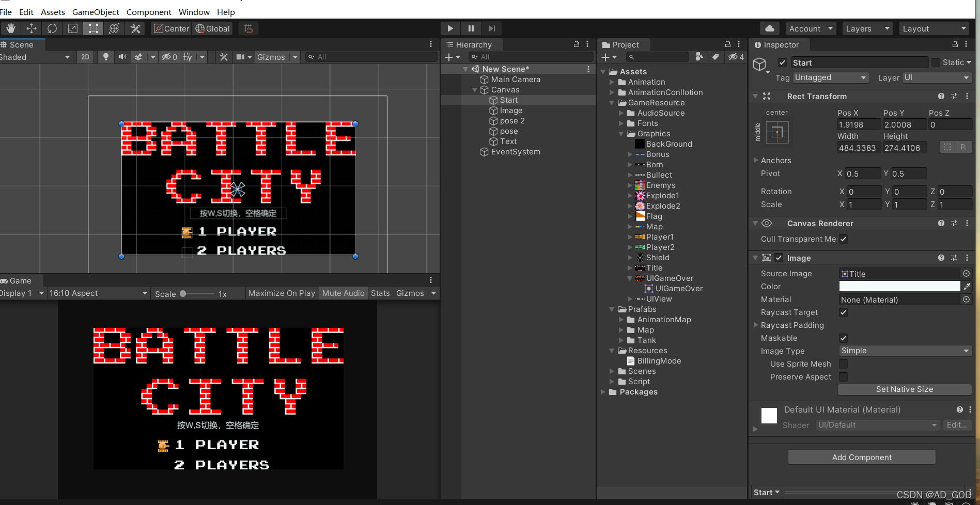Open the Account dropdown

point(811,28)
